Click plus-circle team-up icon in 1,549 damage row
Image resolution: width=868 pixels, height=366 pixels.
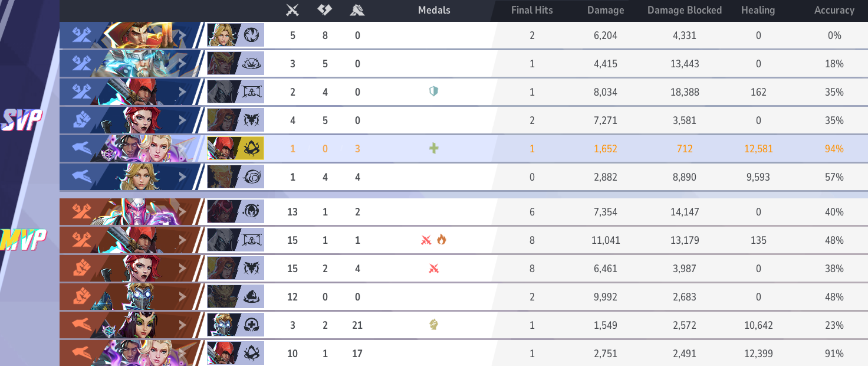252,325
